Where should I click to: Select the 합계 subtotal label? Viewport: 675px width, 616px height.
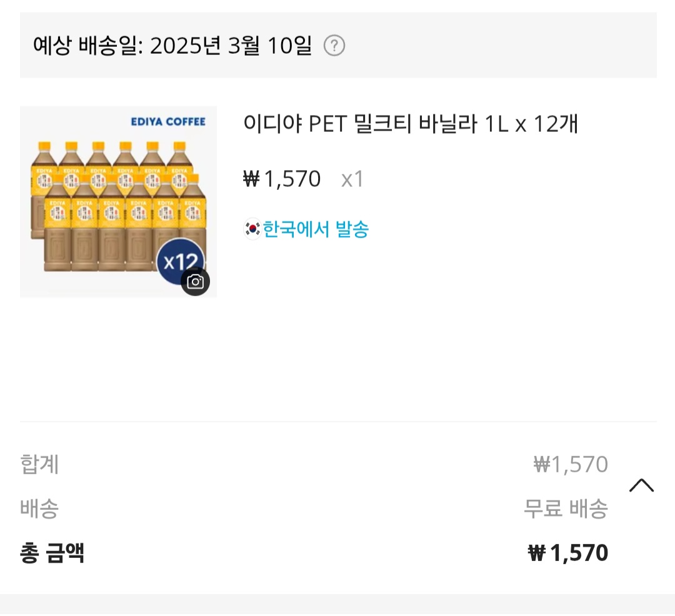(39, 464)
